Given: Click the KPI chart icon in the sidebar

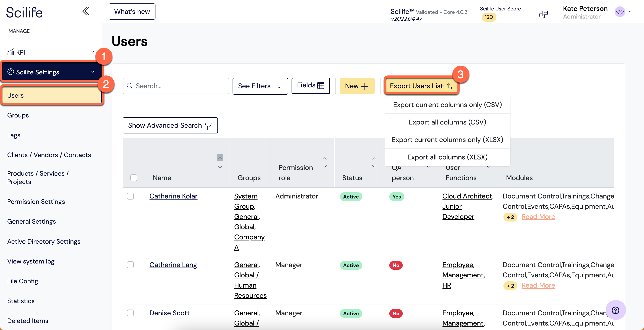Looking at the screenshot, I should (10, 52).
